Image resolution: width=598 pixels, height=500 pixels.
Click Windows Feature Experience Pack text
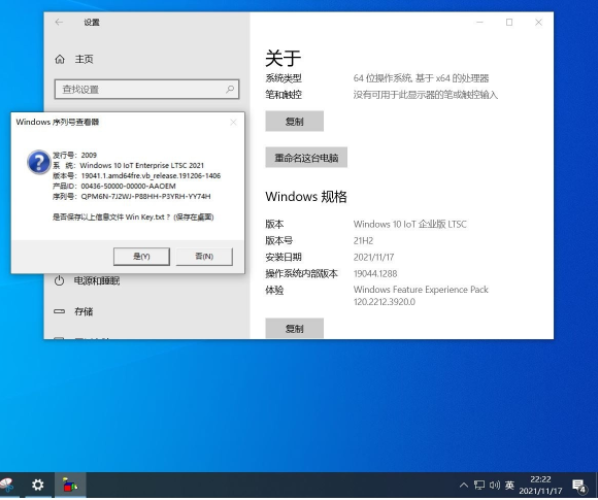[421, 290]
